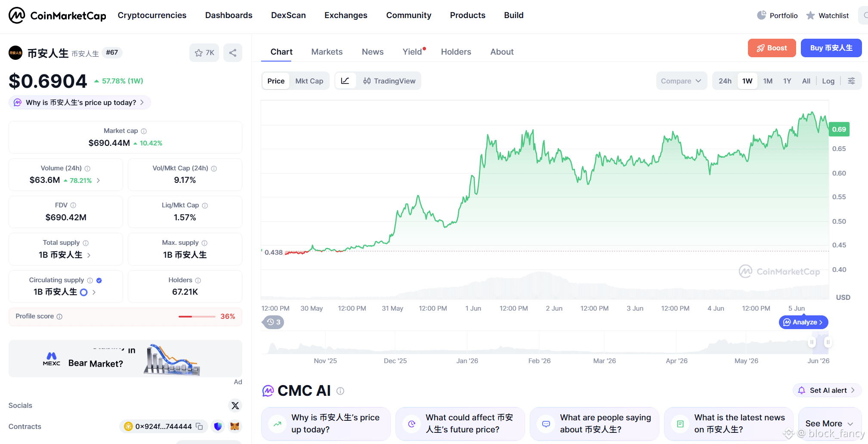Set chart range to All

pyautogui.click(x=806, y=81)
